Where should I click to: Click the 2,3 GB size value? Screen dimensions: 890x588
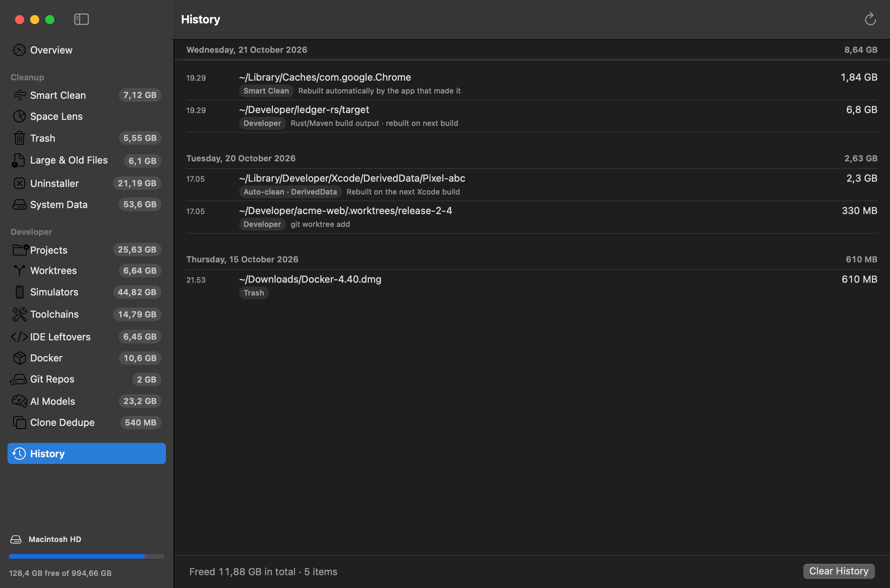862,178
